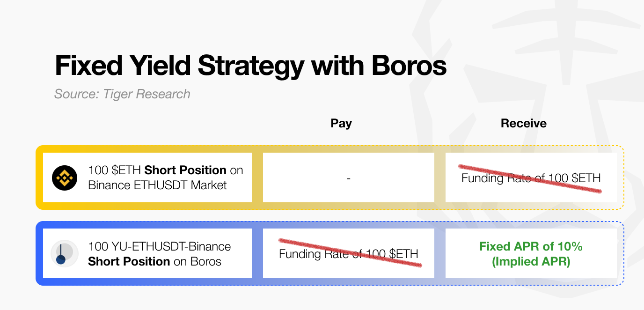The width and height of the screenshot is (644, 310).
Task: Click the Receive column header
Action: (x=524, y=123)
